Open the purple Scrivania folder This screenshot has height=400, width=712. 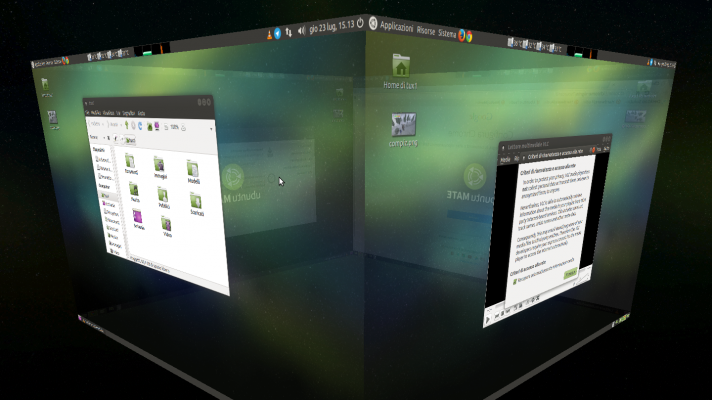138,219
